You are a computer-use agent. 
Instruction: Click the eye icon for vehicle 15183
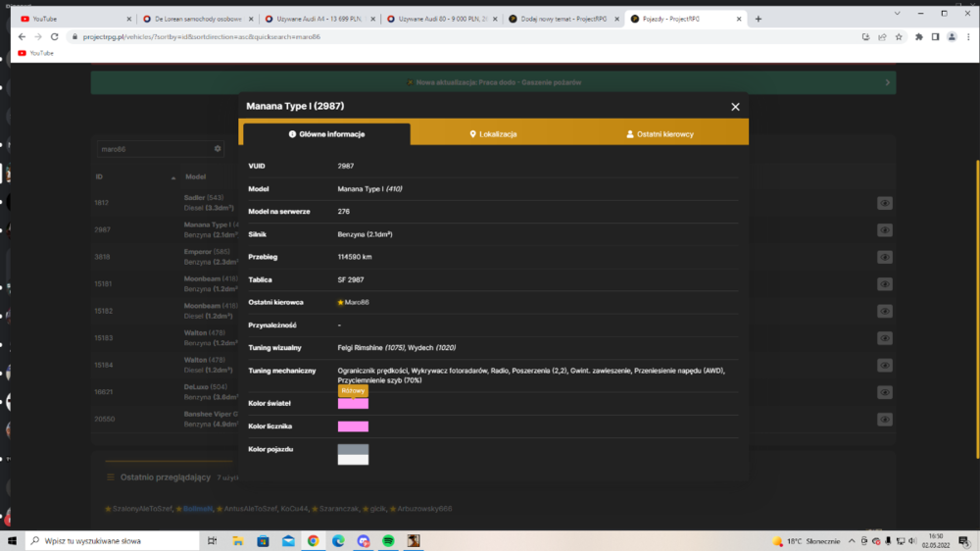tap(884, 338)
